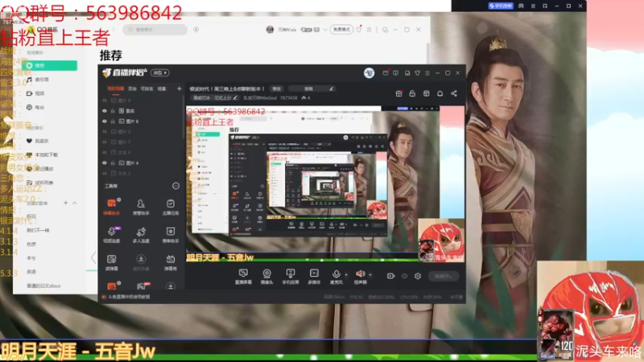Open 视频 in QQ Music sidebar
The height and width of the screenshot is (362, 644).
tap(35, 93)
